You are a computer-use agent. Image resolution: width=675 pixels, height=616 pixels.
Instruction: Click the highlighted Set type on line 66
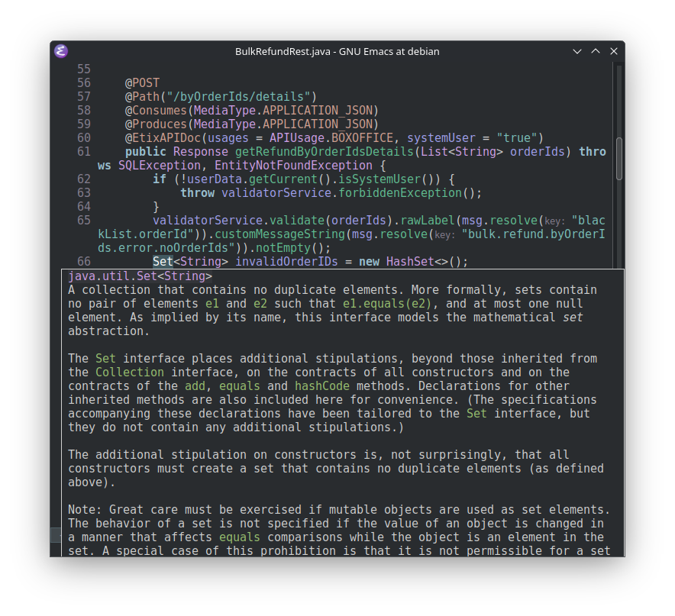(163, 262)
